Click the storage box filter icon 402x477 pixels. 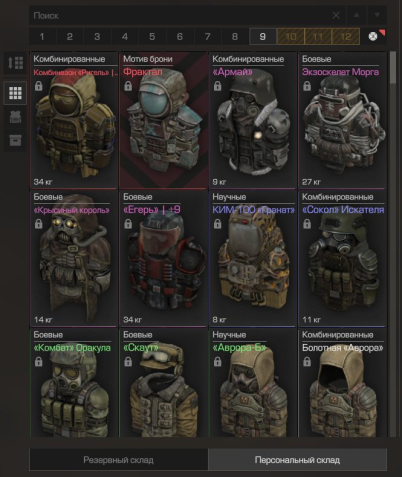(x=15, y=140)
